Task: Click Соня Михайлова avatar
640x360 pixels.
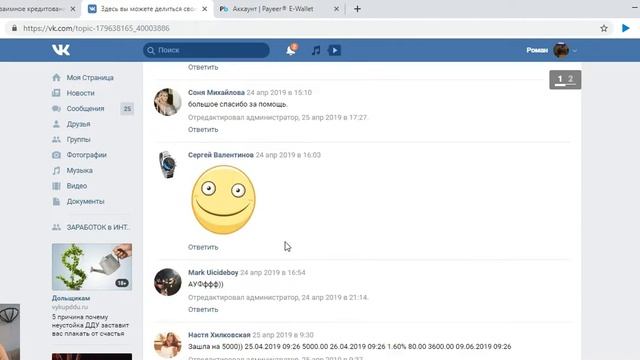Action: (x=168, y=102)
